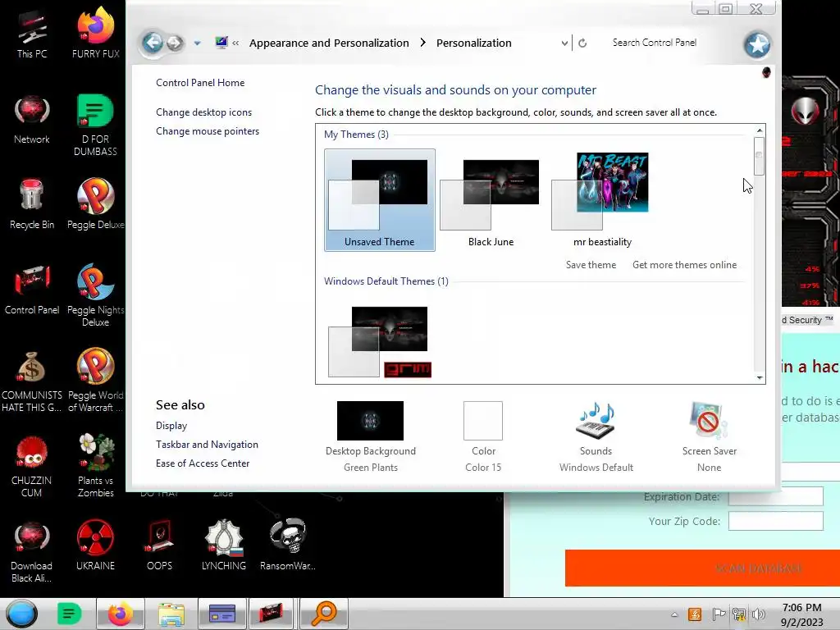Click Save theme link

click(591, 265)
